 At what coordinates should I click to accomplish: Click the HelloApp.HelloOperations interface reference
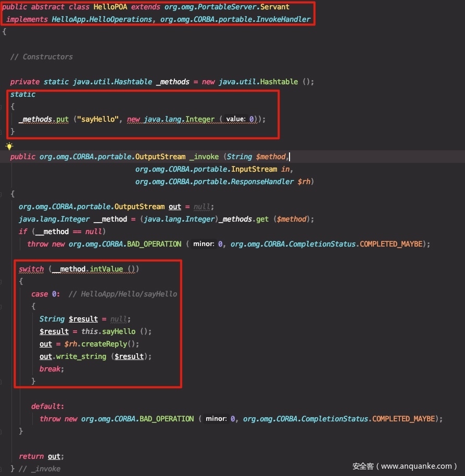pos(102,19)
